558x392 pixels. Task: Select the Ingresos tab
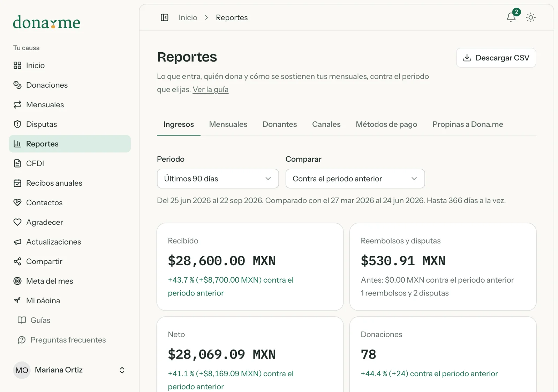click(x=179, y=124)
